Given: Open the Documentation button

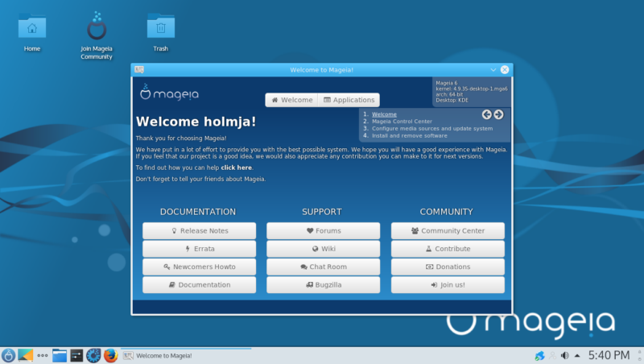Looking at the screenshot, I should click(x=199, y=285).
